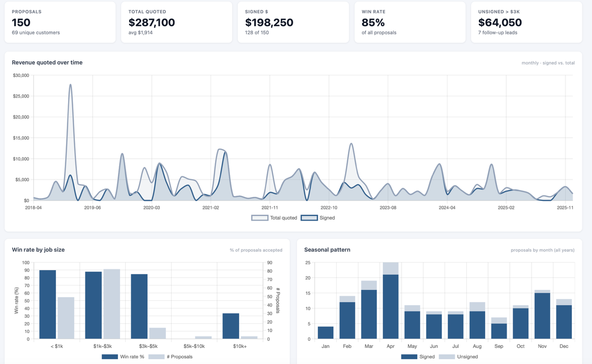
Task: Click the January bar in Seasonal pattern
Action: click(x=326, y=333)
